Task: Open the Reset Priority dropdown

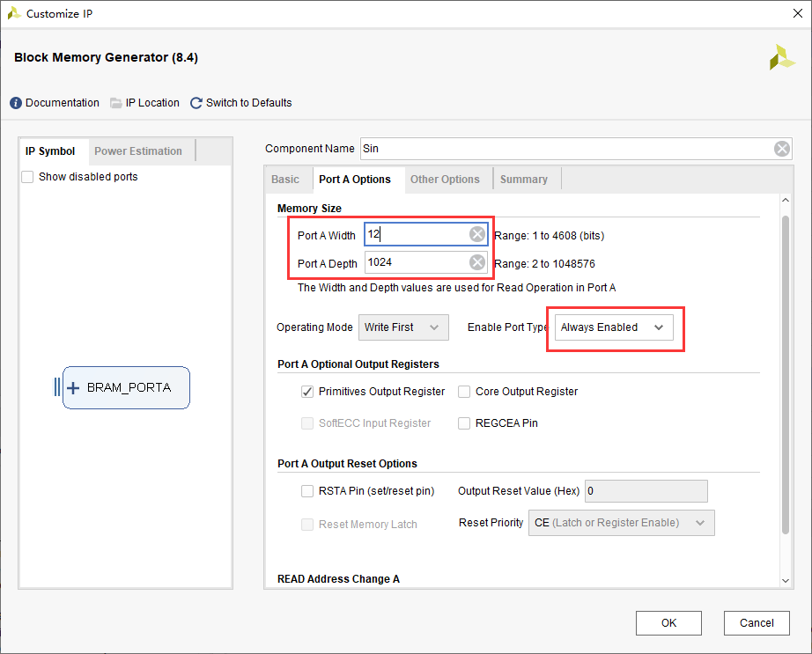Action: pos(622,523)
